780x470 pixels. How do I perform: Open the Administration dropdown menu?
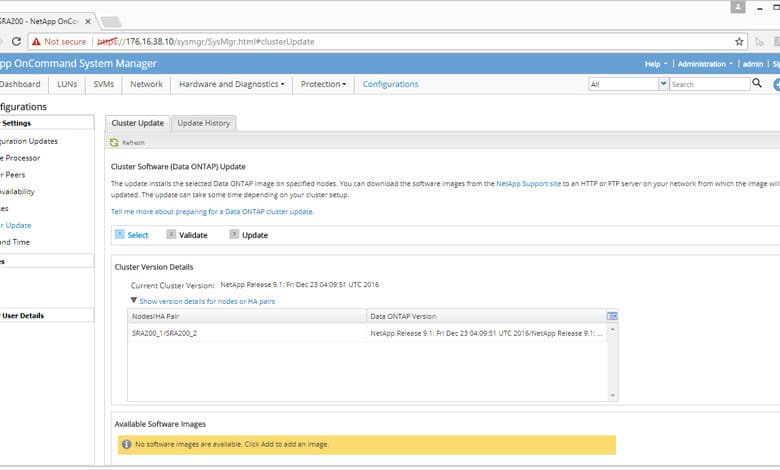point(705,64)
